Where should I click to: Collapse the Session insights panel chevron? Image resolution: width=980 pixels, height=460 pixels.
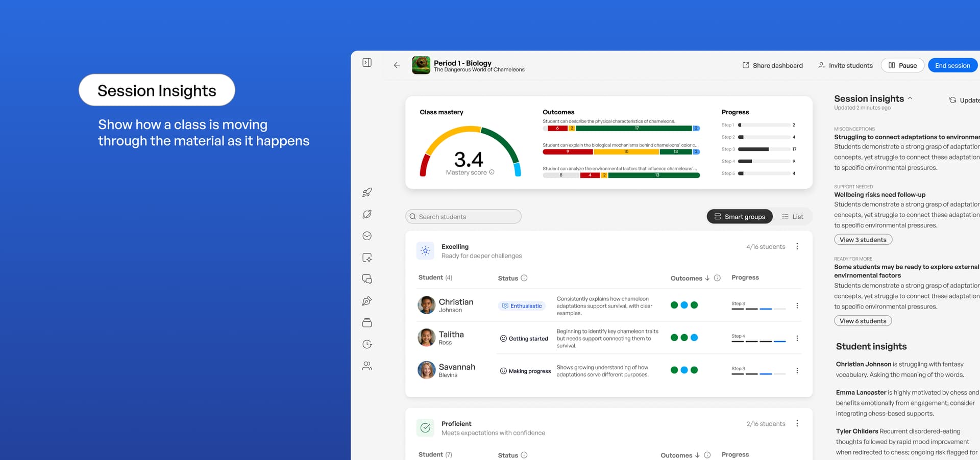910,98
